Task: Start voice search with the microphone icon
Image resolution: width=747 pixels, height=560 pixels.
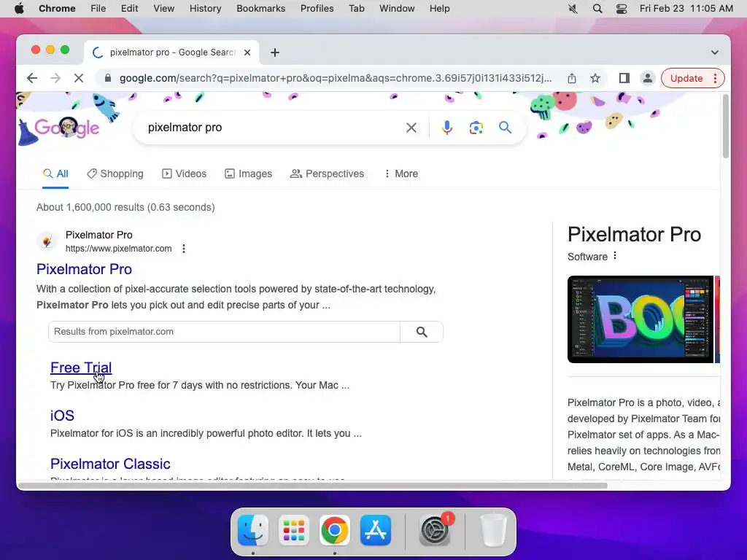Action: [447, 128]
